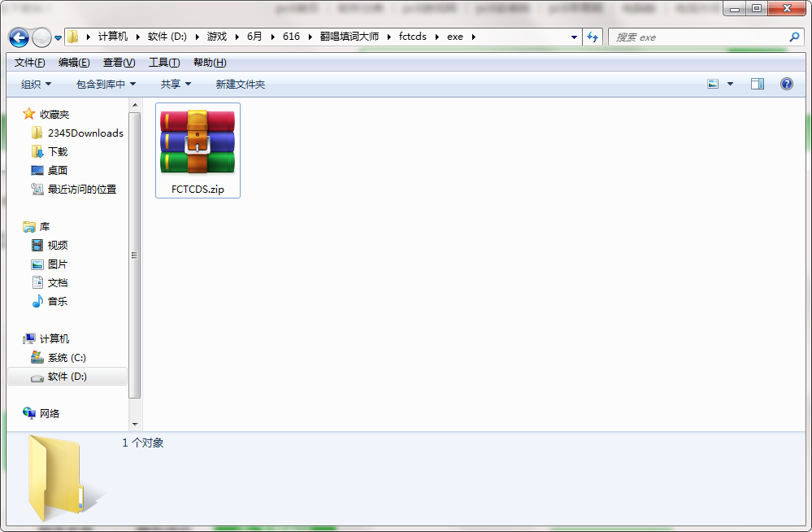Viewport: 812px width, 532px height.
Task: Open the 网络 network item
Action: (50, 413)
